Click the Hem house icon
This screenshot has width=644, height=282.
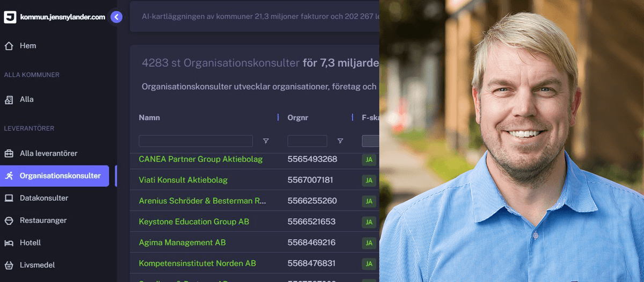pos(9,46)
